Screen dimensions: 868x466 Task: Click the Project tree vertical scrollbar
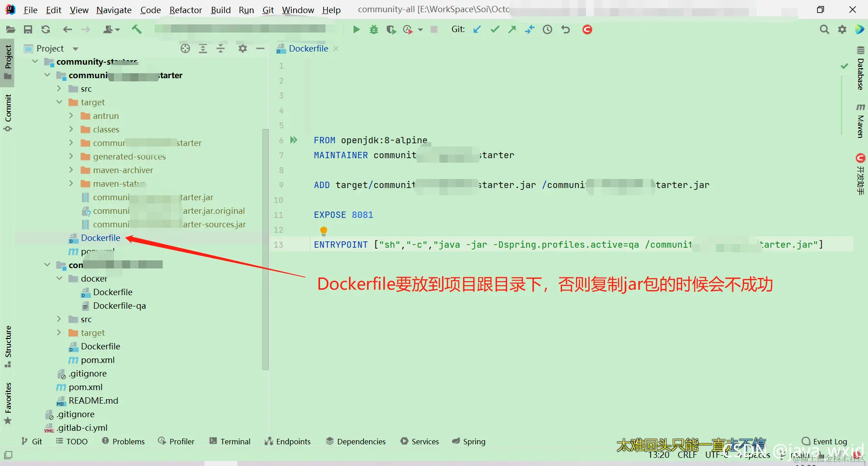(x=265, y=249)
